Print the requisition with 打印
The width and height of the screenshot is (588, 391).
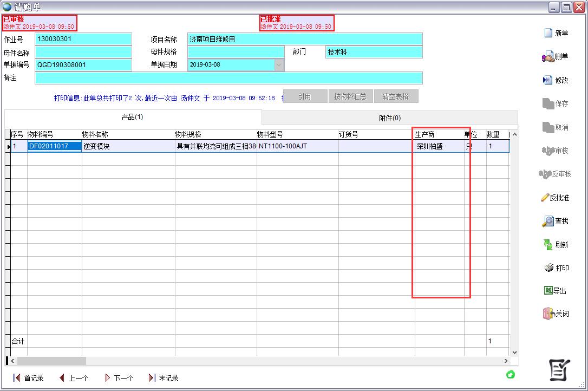(548, 268)
